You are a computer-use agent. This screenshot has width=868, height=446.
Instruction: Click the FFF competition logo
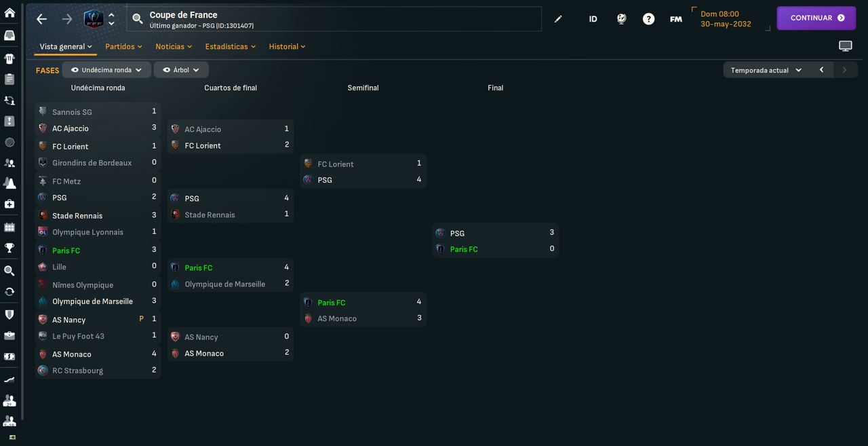click(x=94, y=19)
